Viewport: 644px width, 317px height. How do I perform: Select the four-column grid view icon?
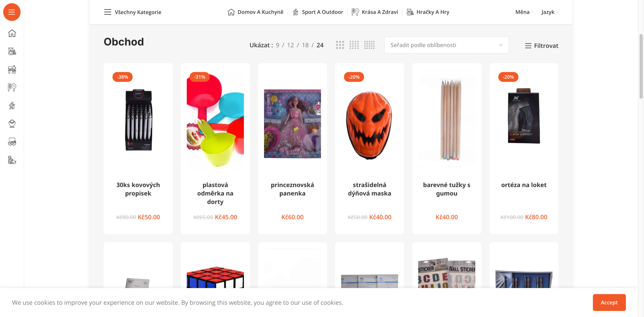[x=354, y=45]
